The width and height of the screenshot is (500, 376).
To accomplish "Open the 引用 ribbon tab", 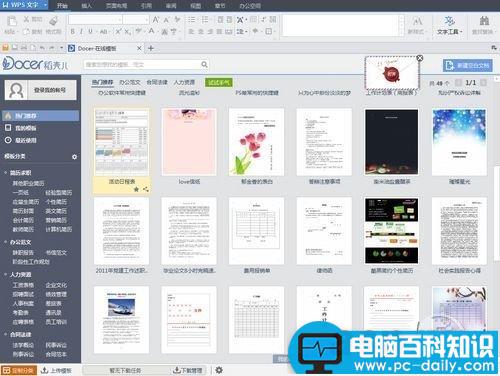I will (x=146, y=6).
